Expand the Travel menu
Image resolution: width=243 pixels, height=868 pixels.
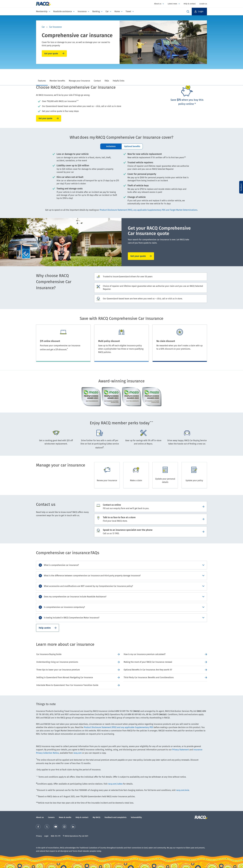(130, 11)
